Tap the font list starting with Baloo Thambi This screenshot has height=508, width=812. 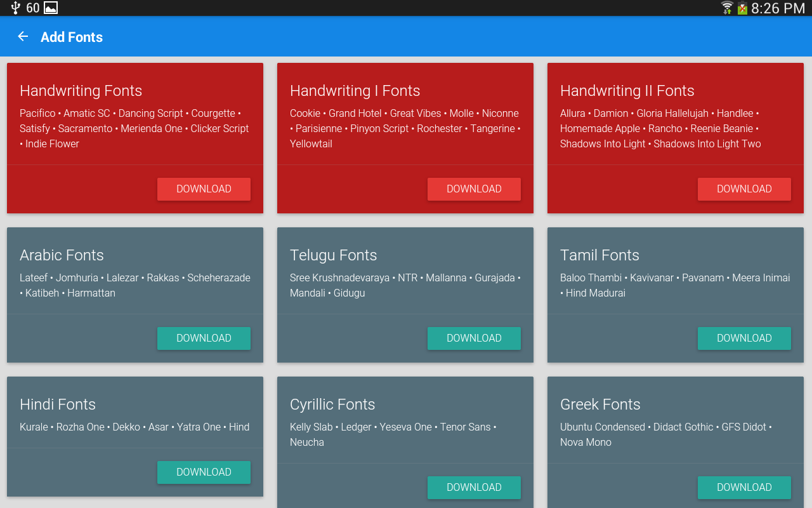click(675, 285)
